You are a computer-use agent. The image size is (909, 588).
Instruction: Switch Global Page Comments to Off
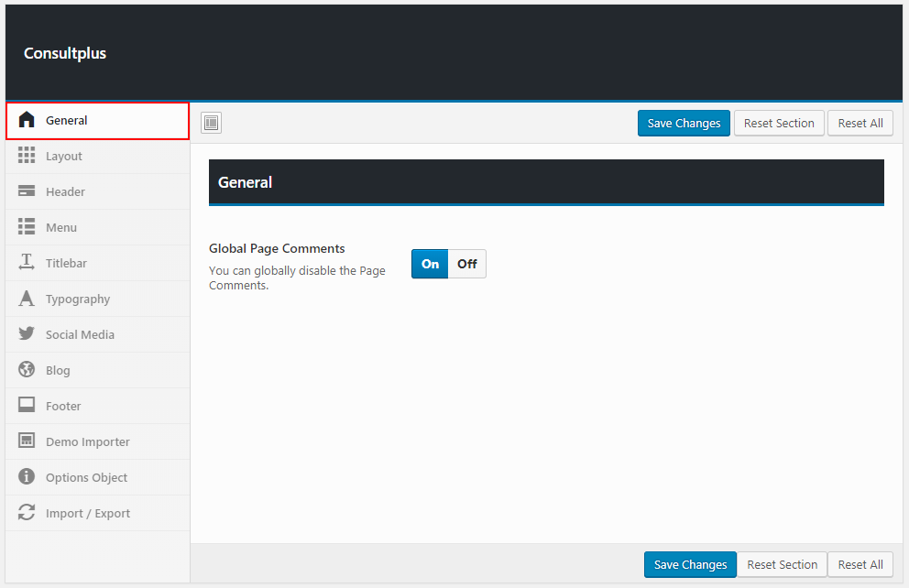point(467,264)
